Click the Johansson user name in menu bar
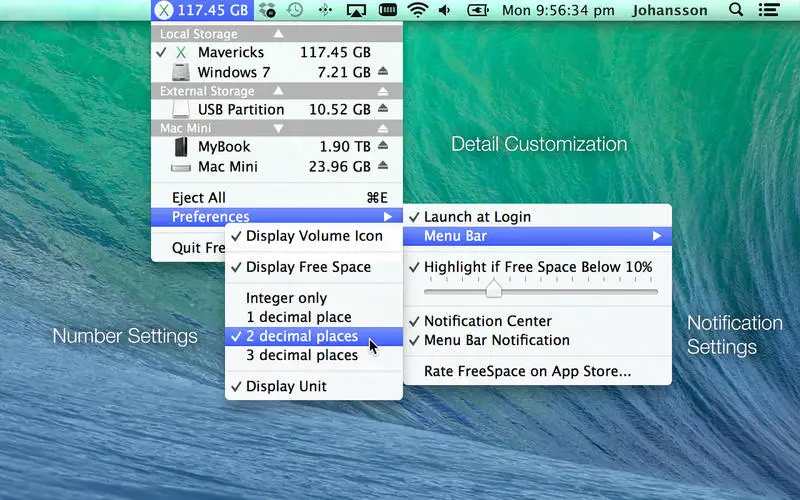The height and width of the screenshot is (500, 800). click(669, 10)
